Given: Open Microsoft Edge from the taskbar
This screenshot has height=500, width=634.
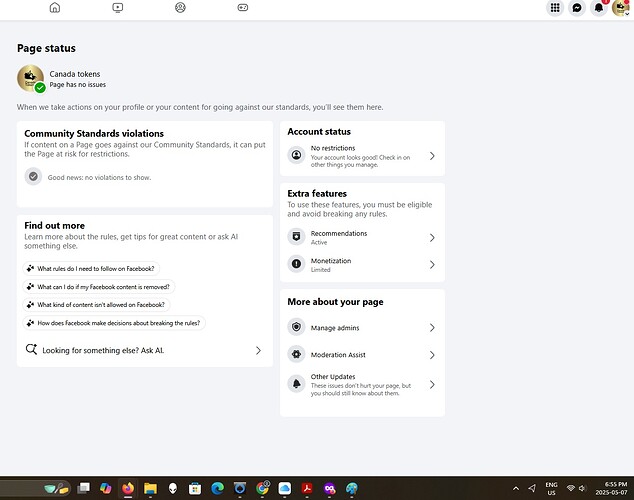Looking at the screenshot, I should pos(218,488).
